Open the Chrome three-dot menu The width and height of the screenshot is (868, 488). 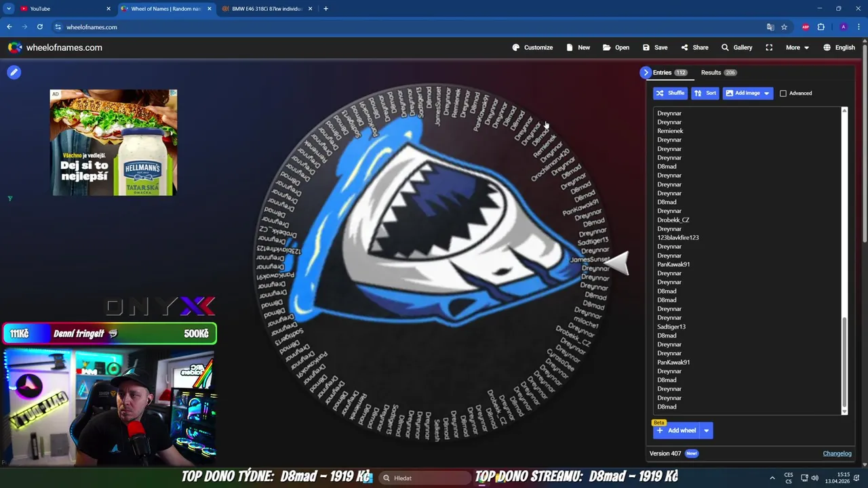coord(858,27)
